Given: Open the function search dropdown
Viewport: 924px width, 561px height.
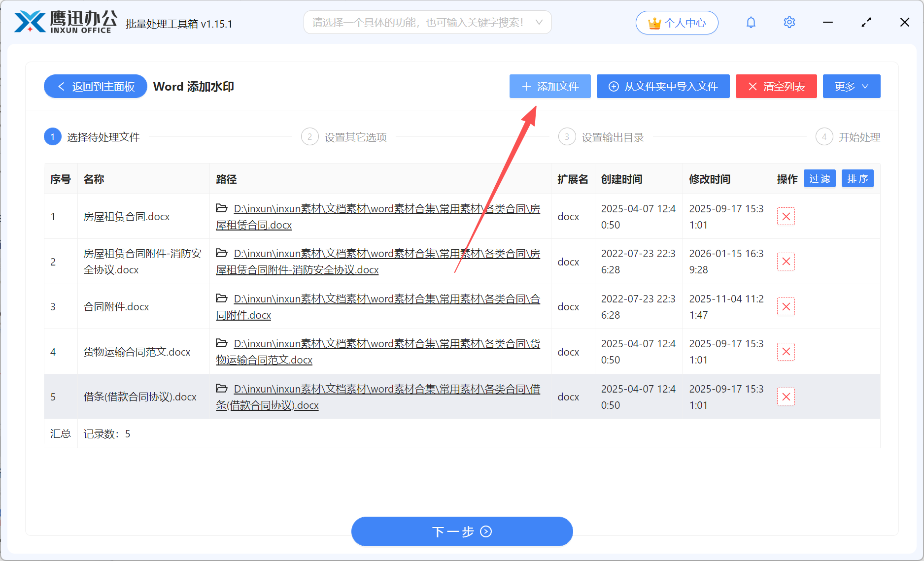Looking at the screenshot, I should coord(427,22).
